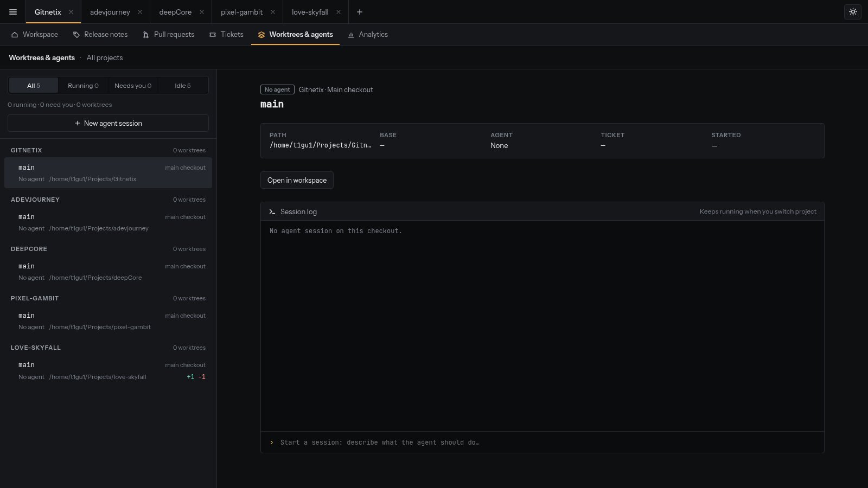Viewport: 868px width, 488px height.
Task: Select pixel-gambit main checkout row
Action: click(x=108, y=321)
